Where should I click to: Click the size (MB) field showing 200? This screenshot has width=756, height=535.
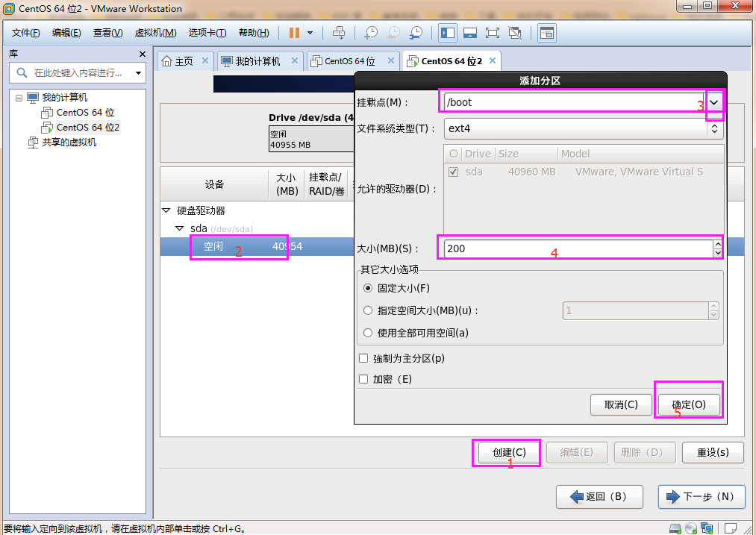(x=578, y=248)
